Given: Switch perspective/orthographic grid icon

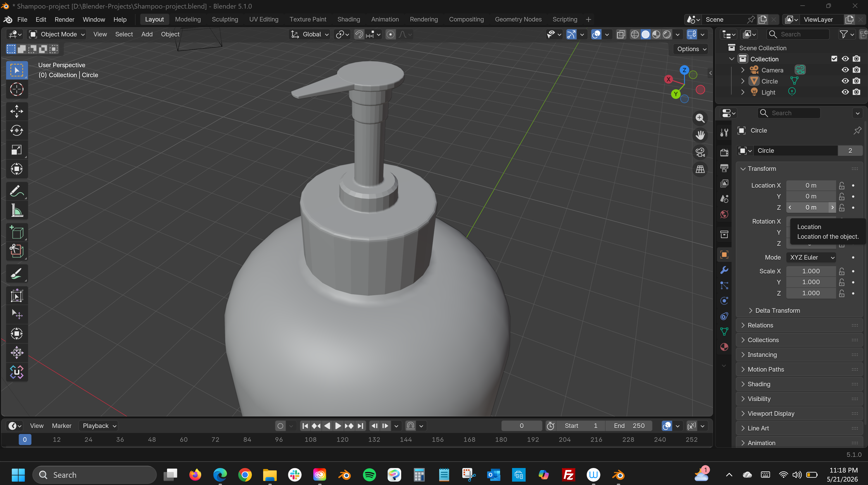Looking at the screenshot, I should click(x=700, y=169).
